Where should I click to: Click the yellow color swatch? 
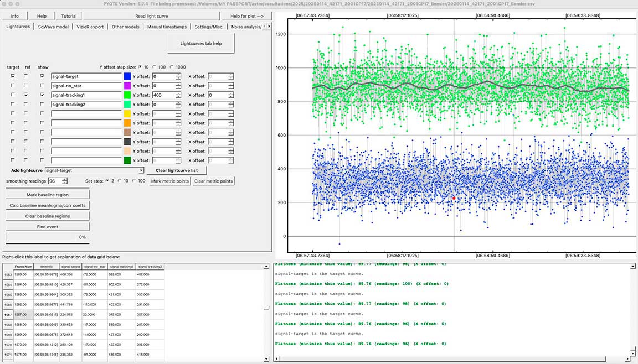pyautogui.click(x=127, y=114)
